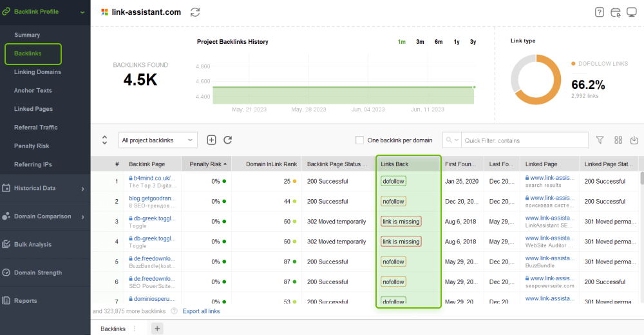Open Referral Traffic in sidebar

point(35,128)
